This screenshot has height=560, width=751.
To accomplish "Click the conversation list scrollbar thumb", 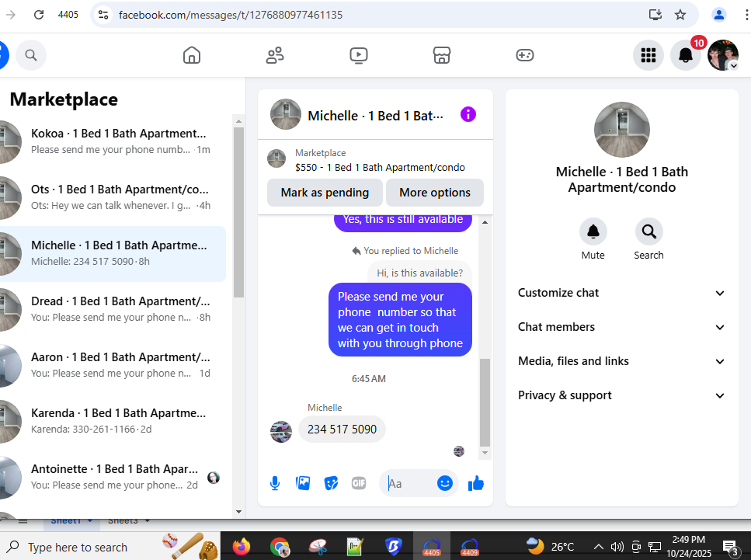I will [x=239, y=212].
